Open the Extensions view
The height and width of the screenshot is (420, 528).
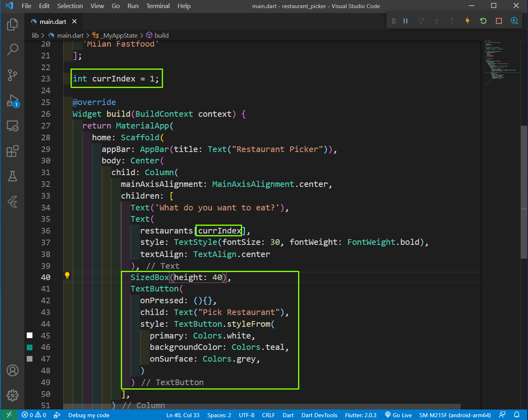click(13, 151)
